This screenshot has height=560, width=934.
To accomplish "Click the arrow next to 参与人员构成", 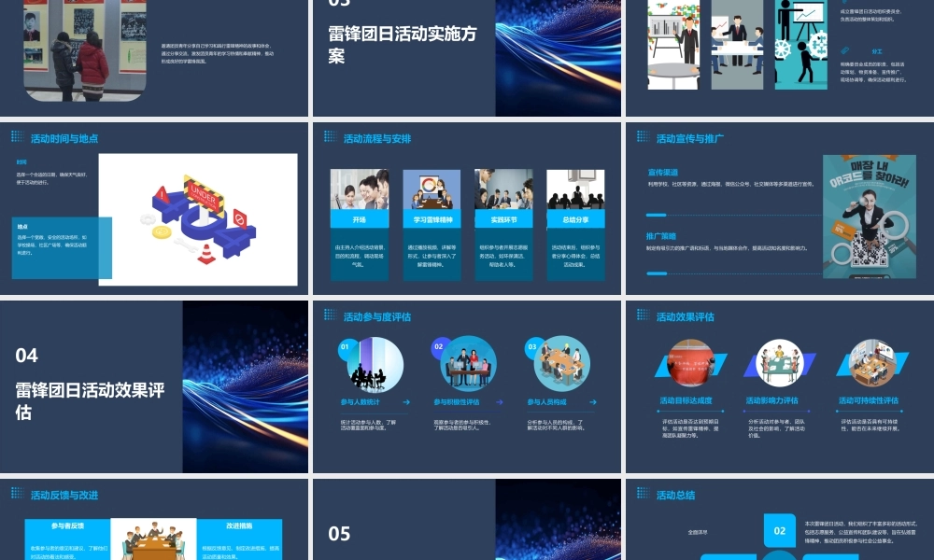I will click(x=593, y=402).
